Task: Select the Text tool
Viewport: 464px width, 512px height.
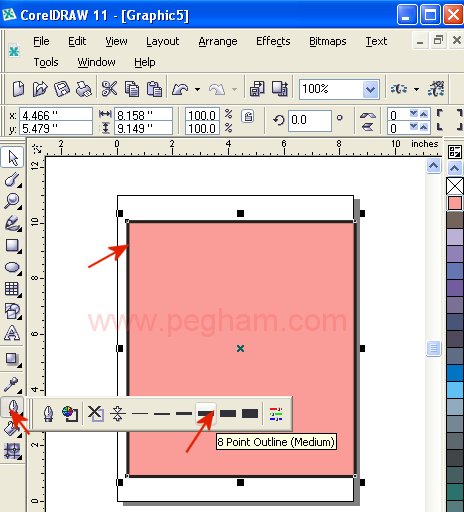Action: 12,332
